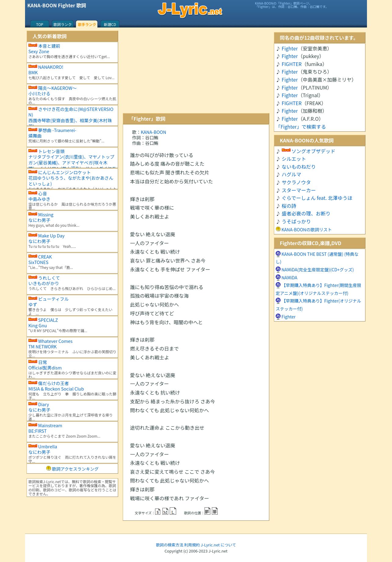Open 盛者必衰の理、お断り lyrics

pyautogui.click(x=306, y=214)
